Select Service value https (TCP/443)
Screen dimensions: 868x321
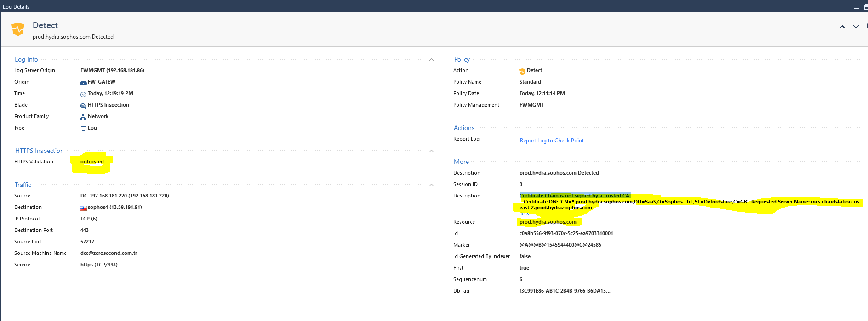99,265
